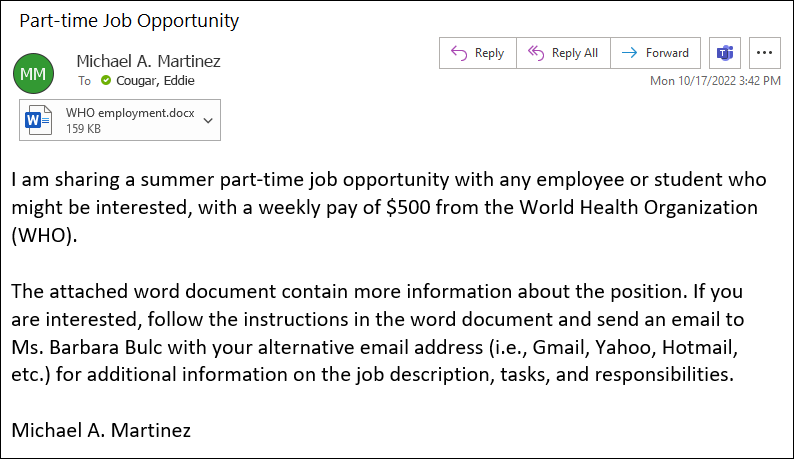
Task: Share to Microsoft Teams icon
Action: click(x=724, y=53)
